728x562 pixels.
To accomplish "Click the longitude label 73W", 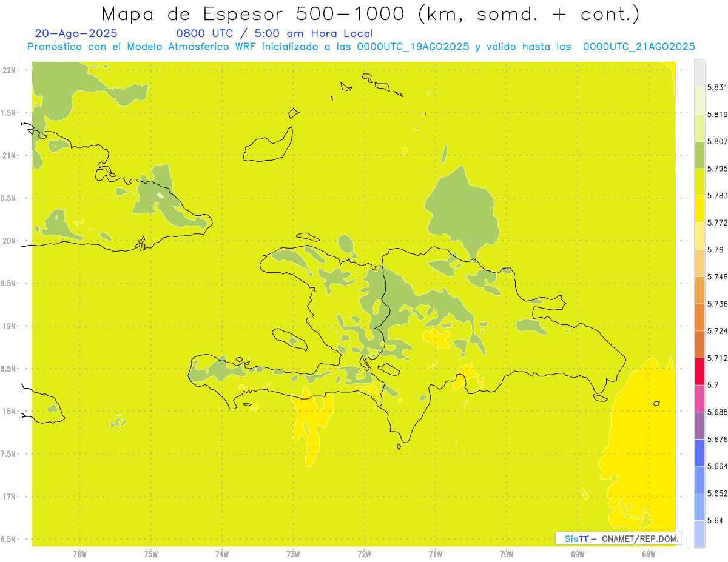I will point(293,554).
